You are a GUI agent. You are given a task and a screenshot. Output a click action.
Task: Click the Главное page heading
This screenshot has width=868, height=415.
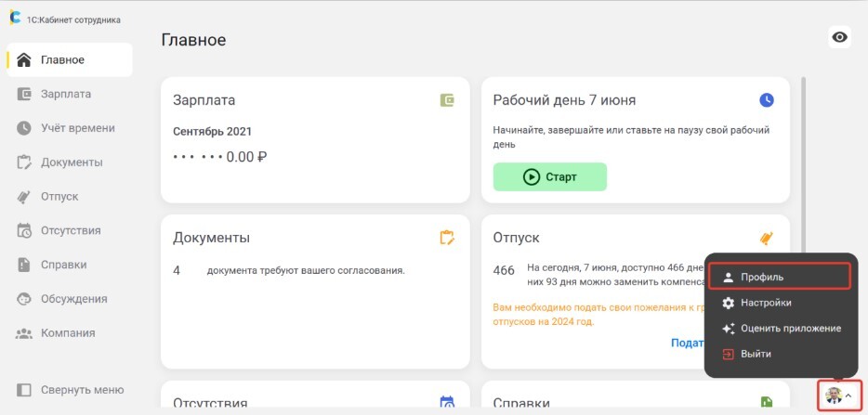(193, 41)
